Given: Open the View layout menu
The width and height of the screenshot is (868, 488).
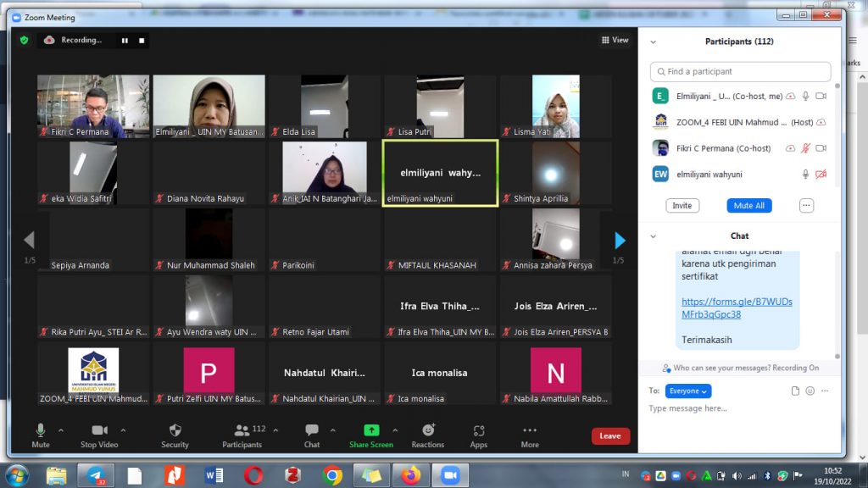Looking at the screenshot, I should [x=615, y=40].
